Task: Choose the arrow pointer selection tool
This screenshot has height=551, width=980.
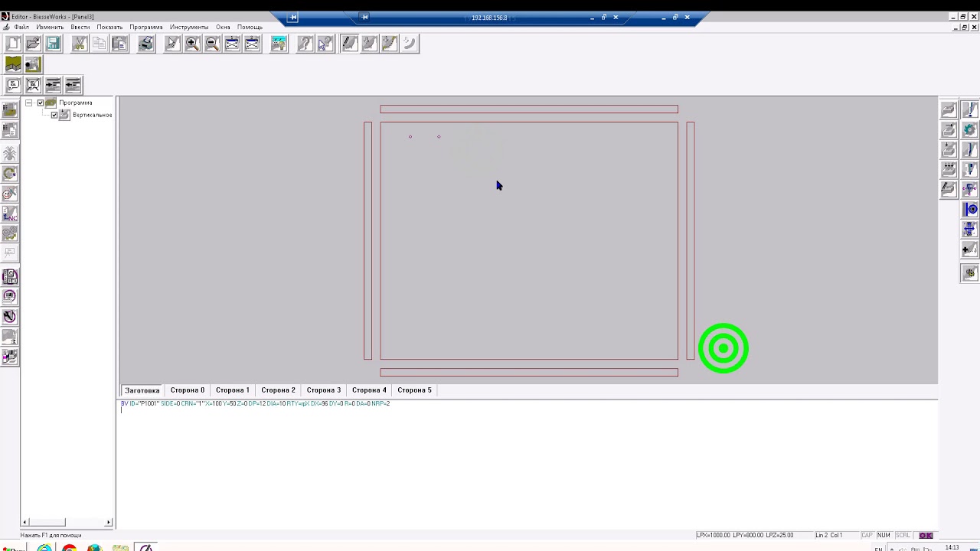Action: pos(172,44)
